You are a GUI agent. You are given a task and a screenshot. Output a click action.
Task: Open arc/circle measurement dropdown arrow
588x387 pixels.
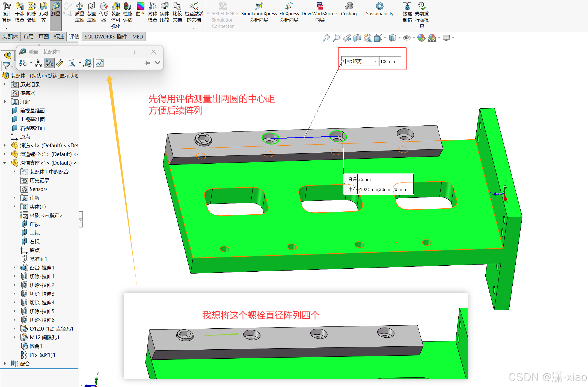[31, 63]
